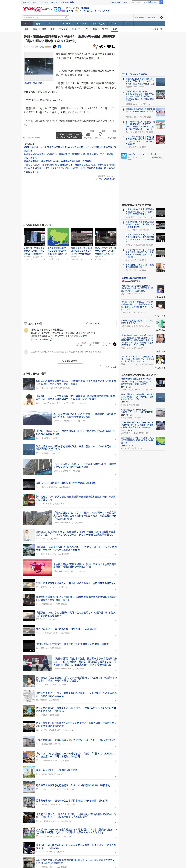Expand top comment with もっと見る link
This screenshot has height=868, width=186.
tap(49, 339)
